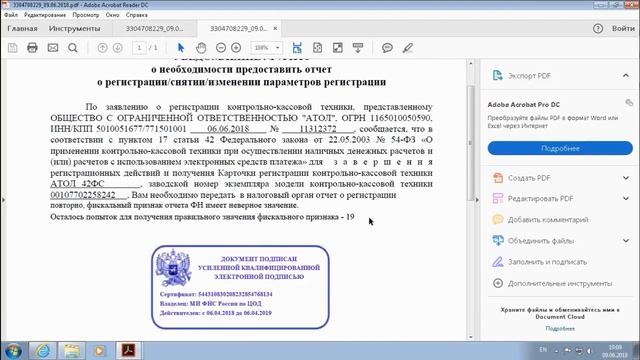Click the paperclip icon near Acrobat Pro DC
This screenshot has width=640, height=360.
(x=629, y=102)
